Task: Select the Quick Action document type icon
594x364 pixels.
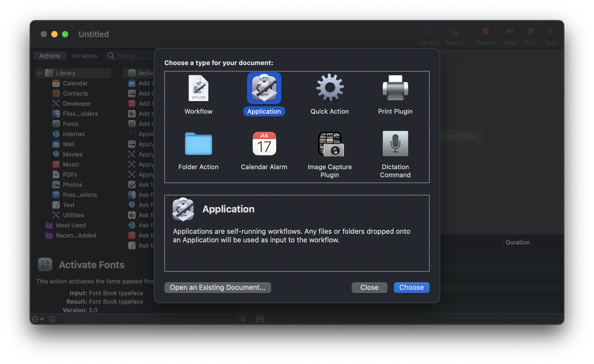Action: coord(329,88)
